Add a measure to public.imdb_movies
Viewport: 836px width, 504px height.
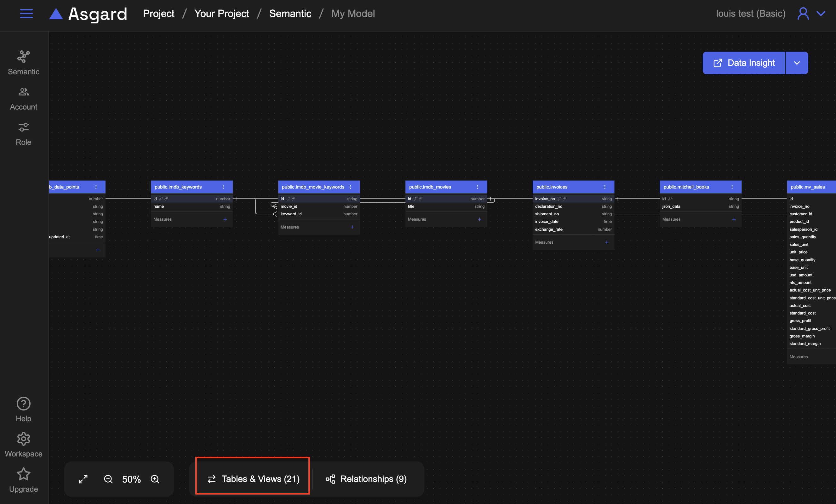[479, 219]
